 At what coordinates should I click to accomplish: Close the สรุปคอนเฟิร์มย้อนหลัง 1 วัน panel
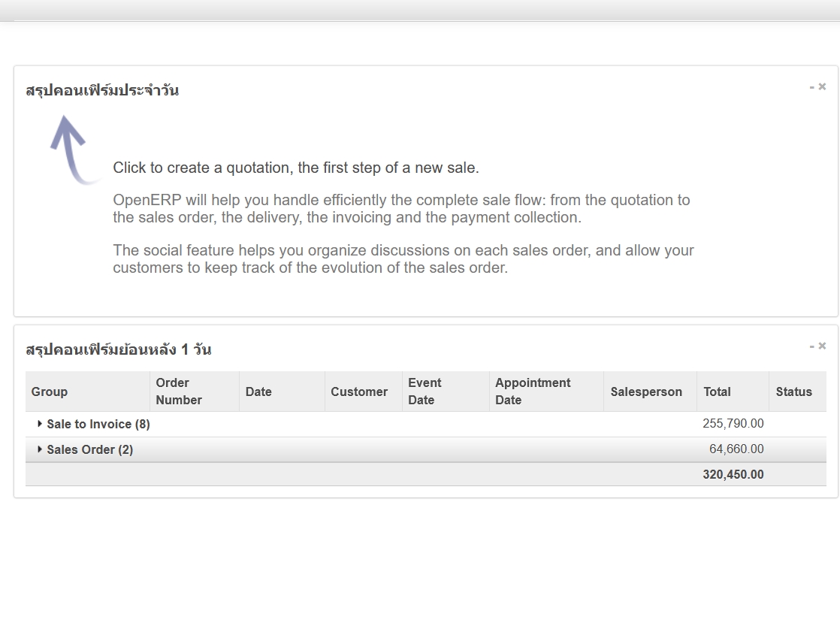pyautogui.click(x=822, y=346)
